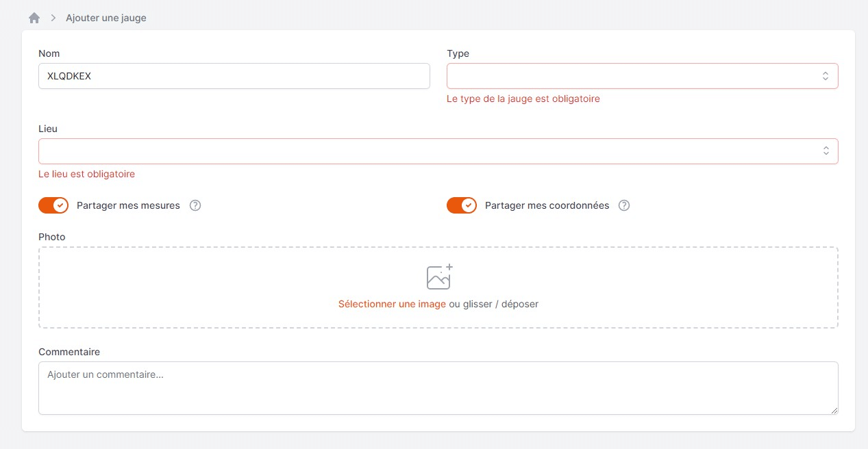Viewport: 868px width, 449px height.
Task: Click the help icon beside Partager mes coordonnées
Action: [624, 205]
